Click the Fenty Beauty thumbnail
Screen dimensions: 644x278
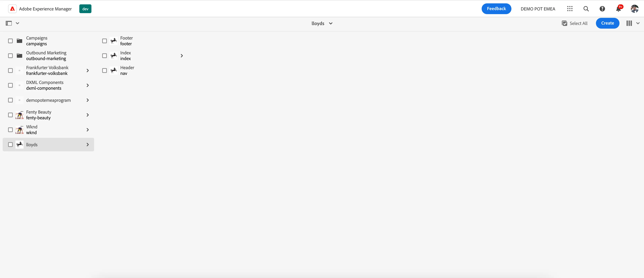(x=19, y=115)
